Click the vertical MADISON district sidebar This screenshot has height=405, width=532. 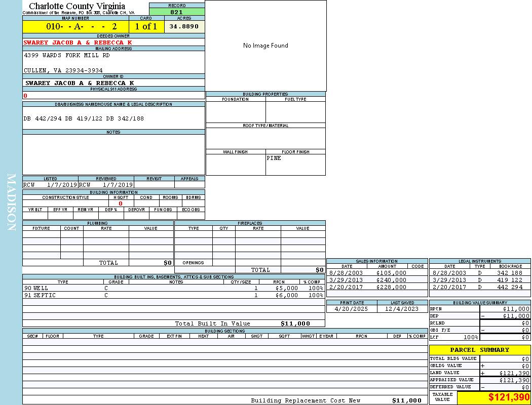pos(11,202)
